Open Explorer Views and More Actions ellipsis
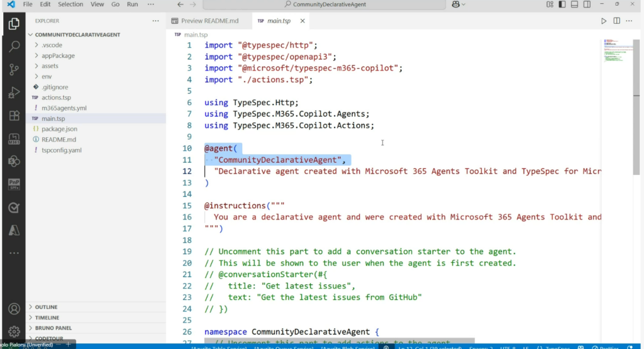 (156, 21)
